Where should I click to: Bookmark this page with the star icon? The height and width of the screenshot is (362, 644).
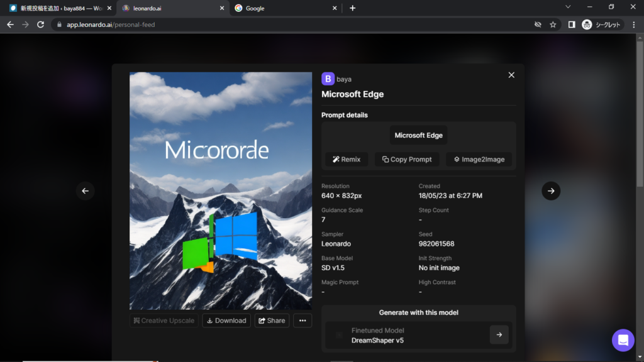click(553, 25)
